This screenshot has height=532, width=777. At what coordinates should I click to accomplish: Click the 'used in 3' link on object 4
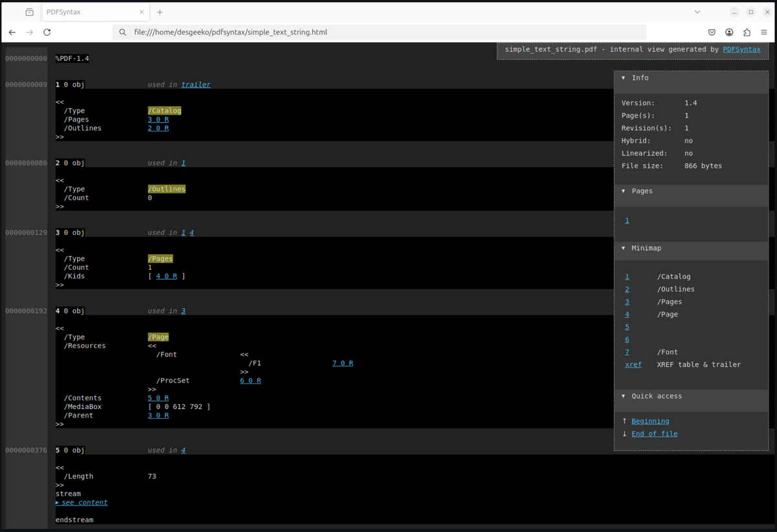pyautogui.click(x=183, y=311)
